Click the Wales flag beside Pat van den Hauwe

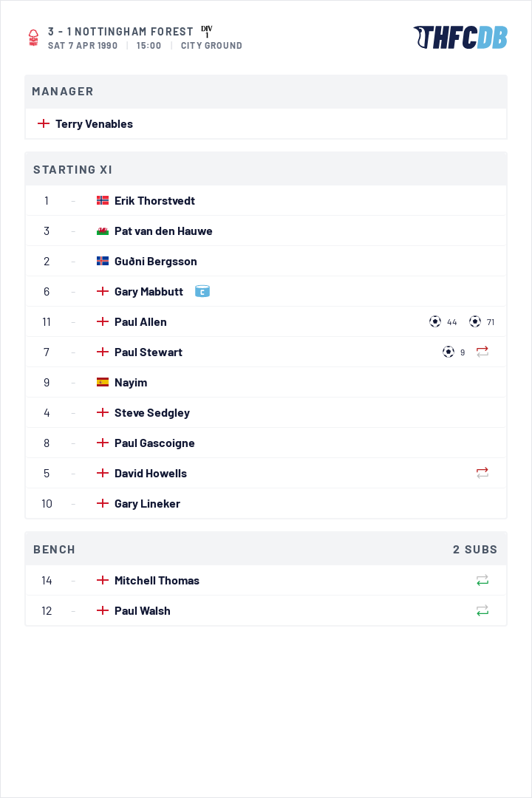point(102,231)
